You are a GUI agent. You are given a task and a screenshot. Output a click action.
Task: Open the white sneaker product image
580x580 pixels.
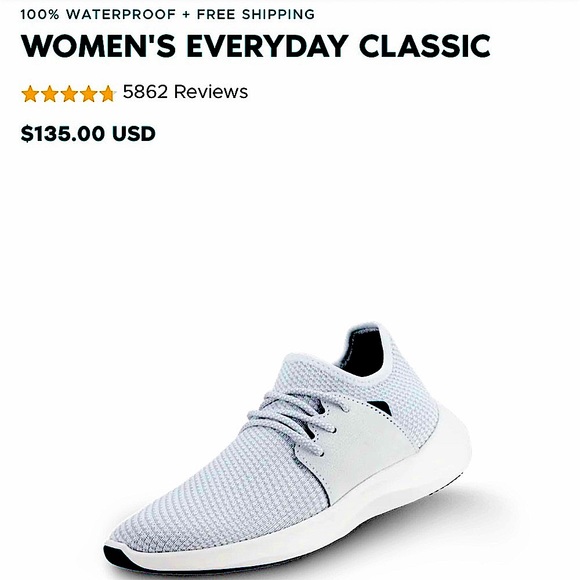point(288,448)
